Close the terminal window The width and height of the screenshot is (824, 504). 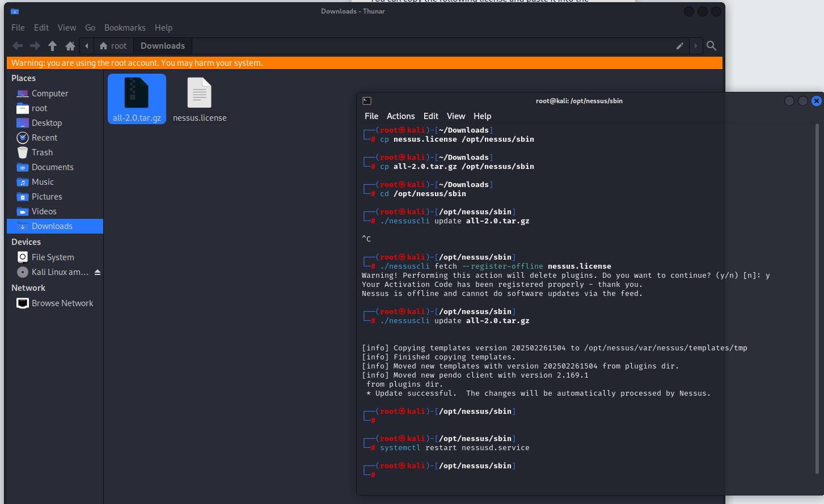pos(817,101)
